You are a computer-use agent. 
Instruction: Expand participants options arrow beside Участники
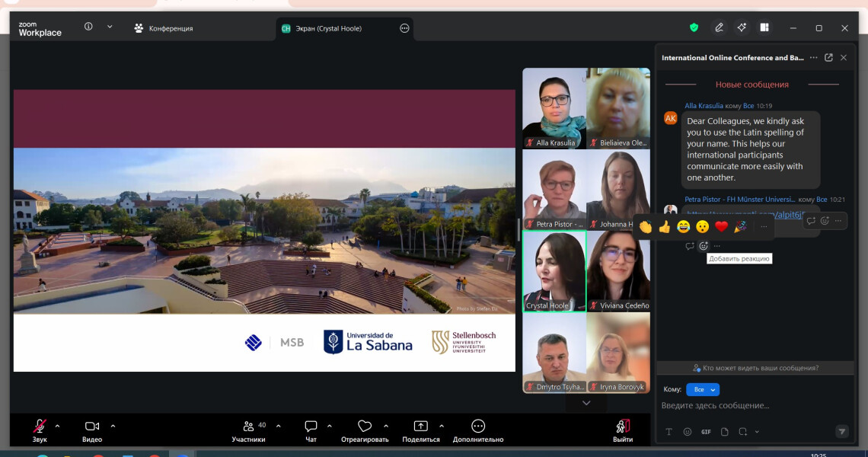[x=279, y=426]
